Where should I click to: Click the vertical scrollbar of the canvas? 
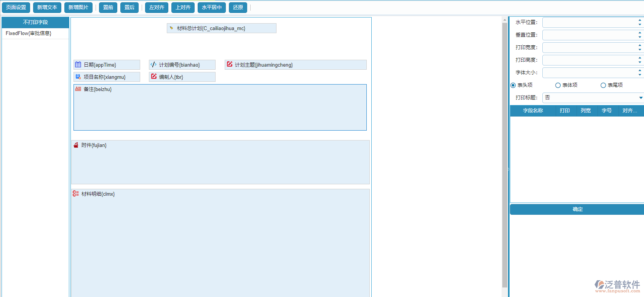point(505,152)
